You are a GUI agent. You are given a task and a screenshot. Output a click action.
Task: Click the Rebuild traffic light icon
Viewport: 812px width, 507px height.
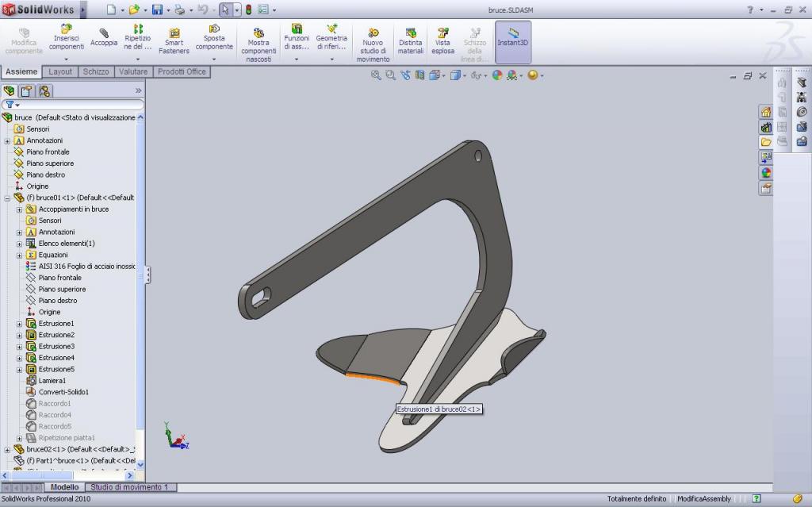tap(248, 10)
